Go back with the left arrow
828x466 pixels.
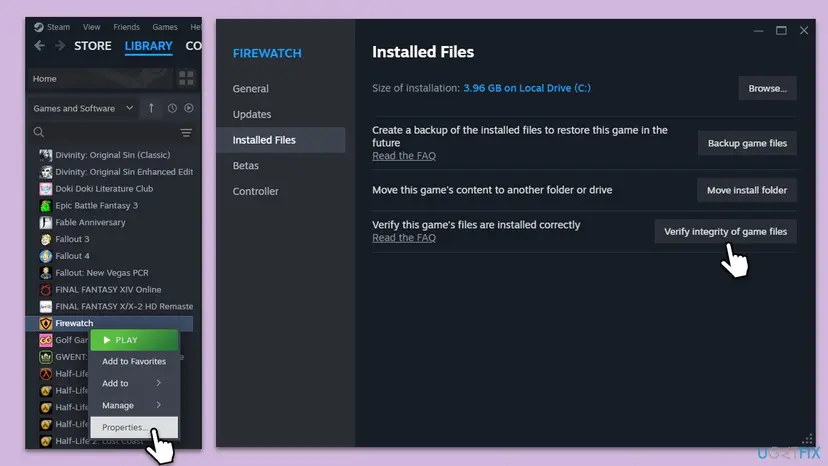[x=40, y=46]
